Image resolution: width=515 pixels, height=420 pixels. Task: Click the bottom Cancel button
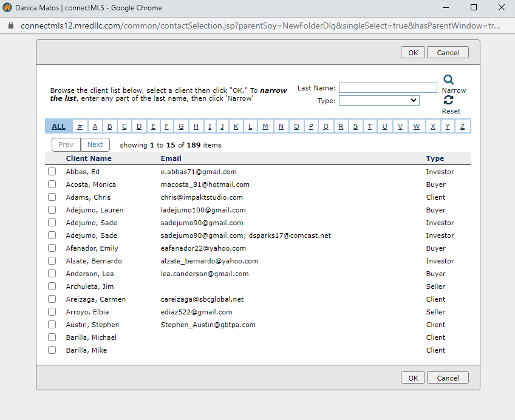coord(448,378)
